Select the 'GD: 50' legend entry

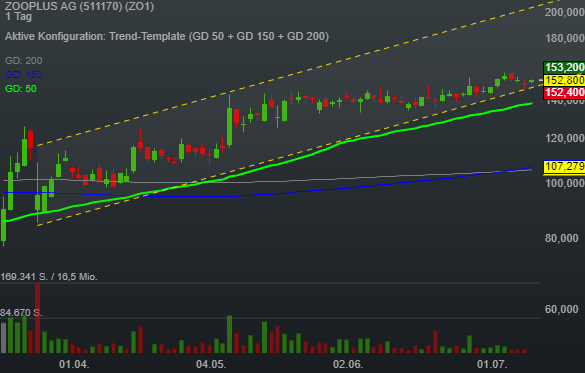point(21,89)
